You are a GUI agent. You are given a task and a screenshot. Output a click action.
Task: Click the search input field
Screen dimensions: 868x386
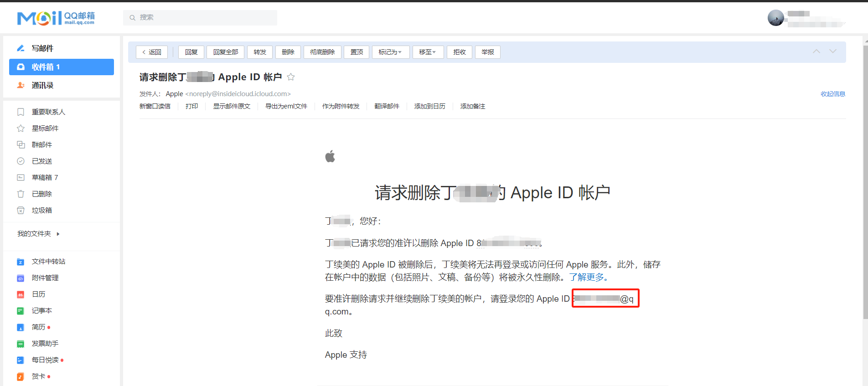pos(205,17)
